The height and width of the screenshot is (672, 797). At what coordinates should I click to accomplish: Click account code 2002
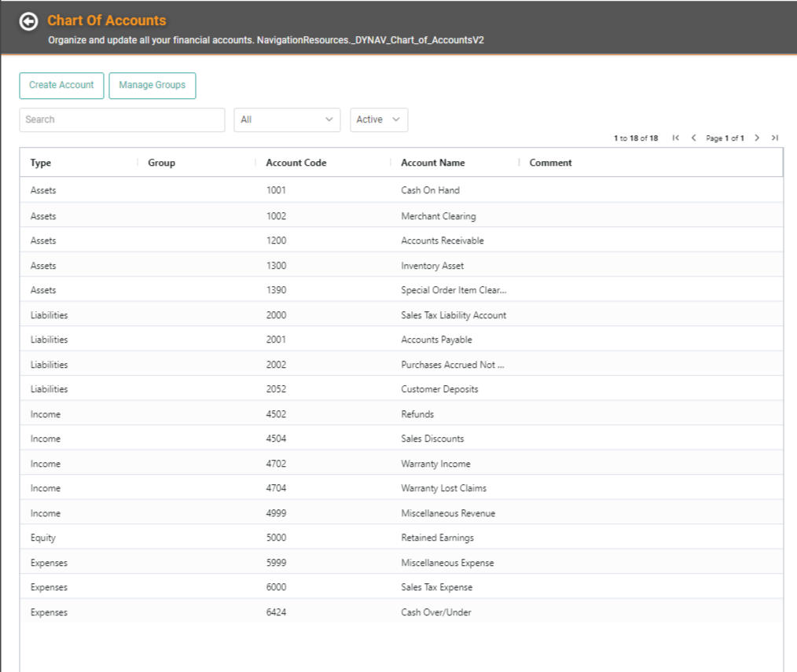[276, 365]
